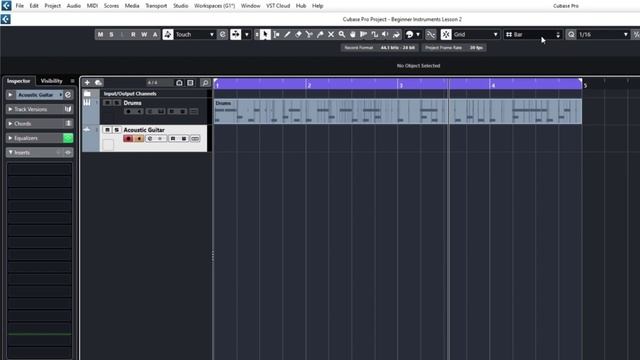Viewport: 640px width, 360px height.
Task: Open the File menu
Action: (20, 6)
